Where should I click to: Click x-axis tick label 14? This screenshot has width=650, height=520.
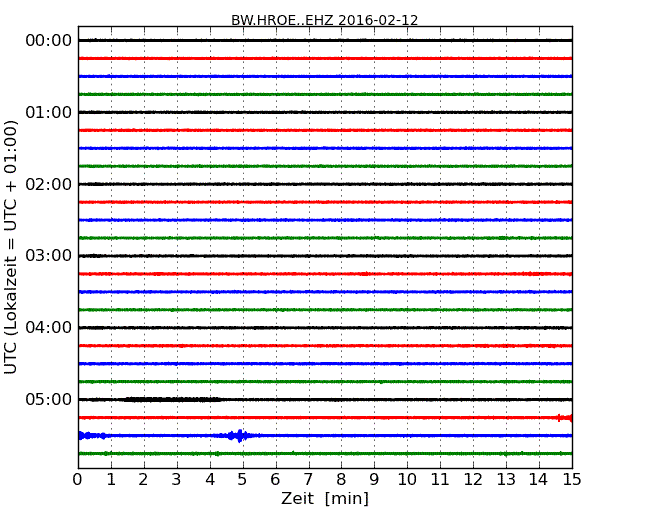(539, 479)
